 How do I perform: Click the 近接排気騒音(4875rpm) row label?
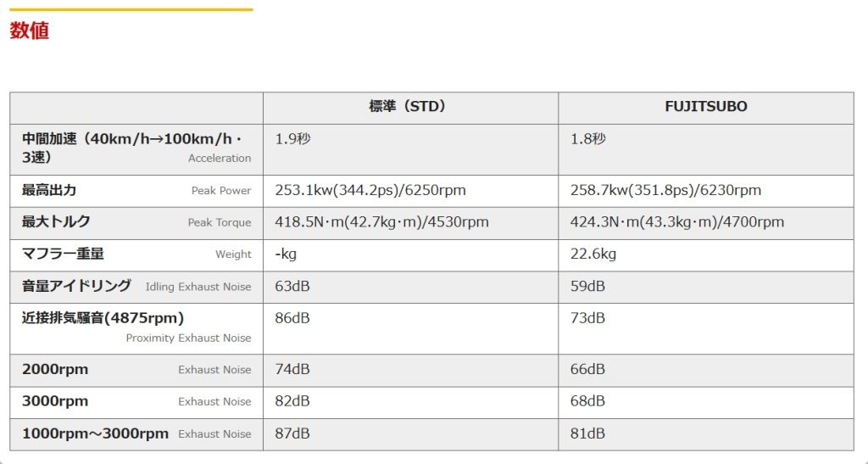click(x=103, y=318)
